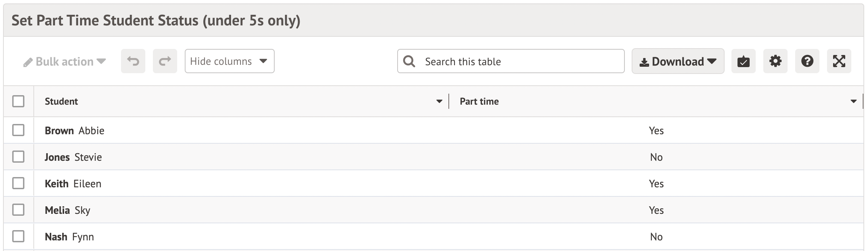
Task: Click the search magnifier icon
Action: 409,61
